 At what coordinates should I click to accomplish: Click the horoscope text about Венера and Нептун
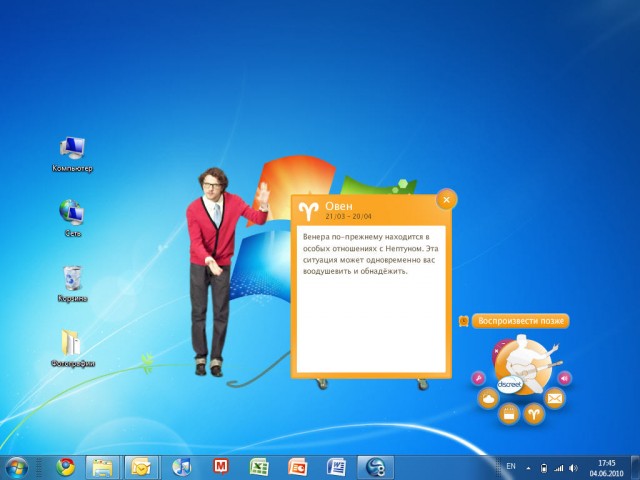(371, 253)
